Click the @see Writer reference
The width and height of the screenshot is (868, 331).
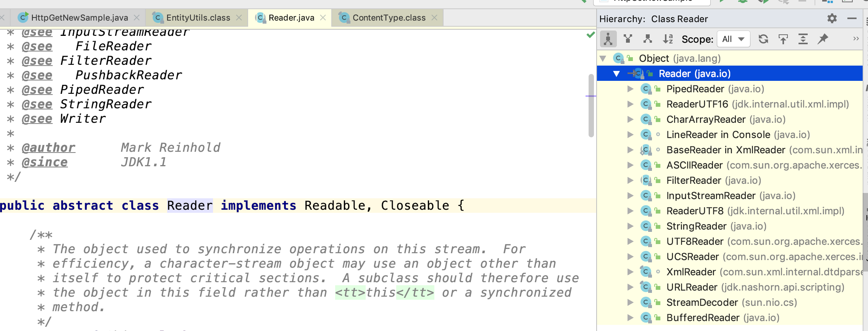(83, 119)
